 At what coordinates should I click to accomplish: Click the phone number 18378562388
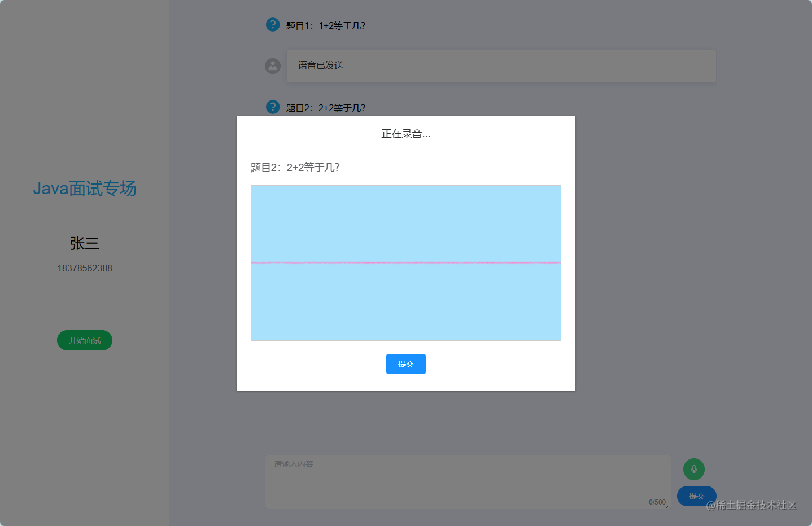(85, 268)
